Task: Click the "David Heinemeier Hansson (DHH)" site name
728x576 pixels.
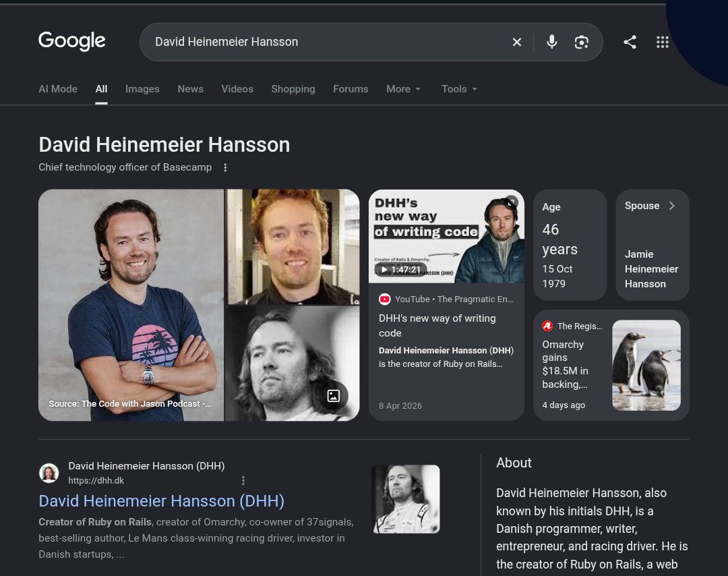Action: tap(146, 466)
